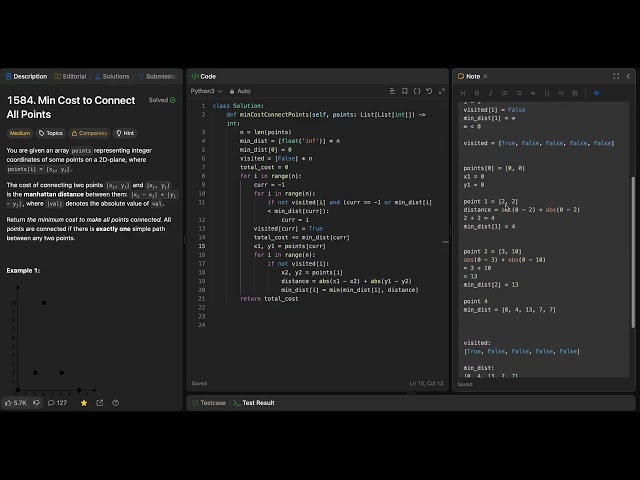
Task: Click the bookmark icon in code toolbar
Action: tap(404, 91)
